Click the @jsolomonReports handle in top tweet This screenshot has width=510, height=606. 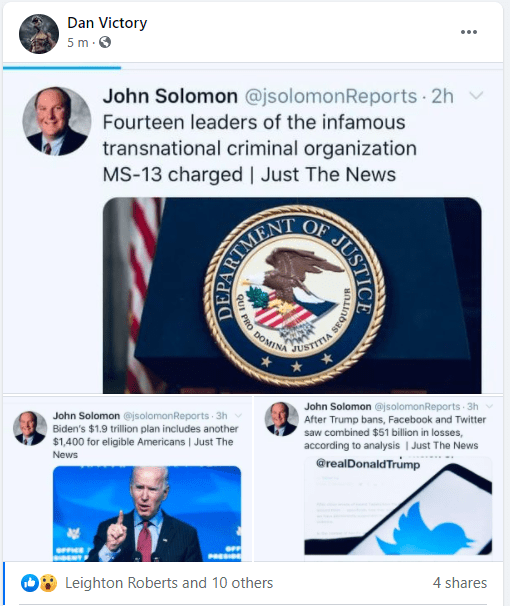point(331,96)
